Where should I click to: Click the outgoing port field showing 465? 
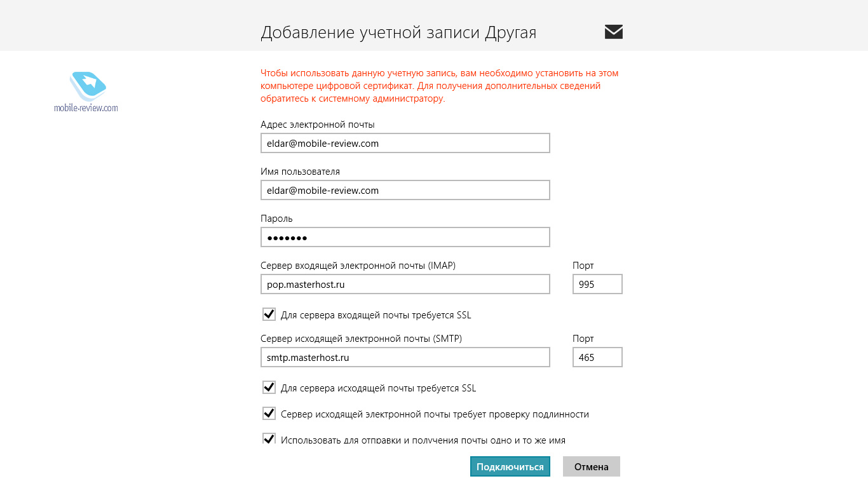[597, 357]
